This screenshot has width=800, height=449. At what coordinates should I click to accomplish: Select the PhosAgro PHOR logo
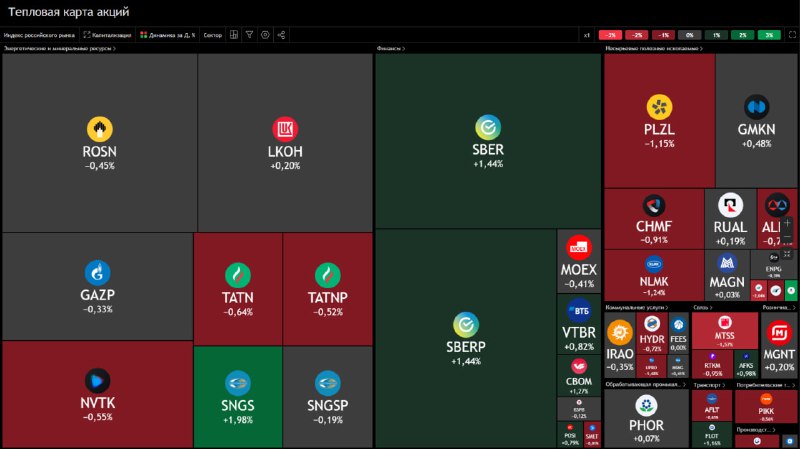click(646, 406)
